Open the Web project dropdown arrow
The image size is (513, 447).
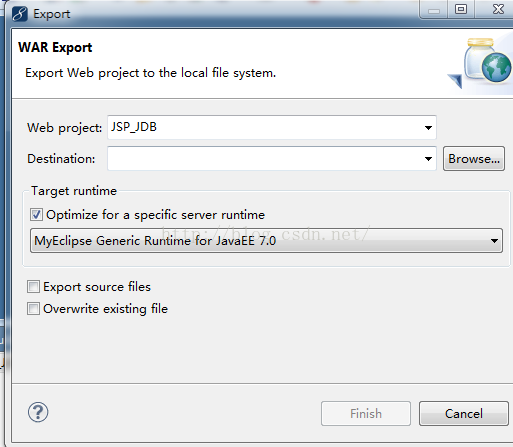[x=428, y=128]
